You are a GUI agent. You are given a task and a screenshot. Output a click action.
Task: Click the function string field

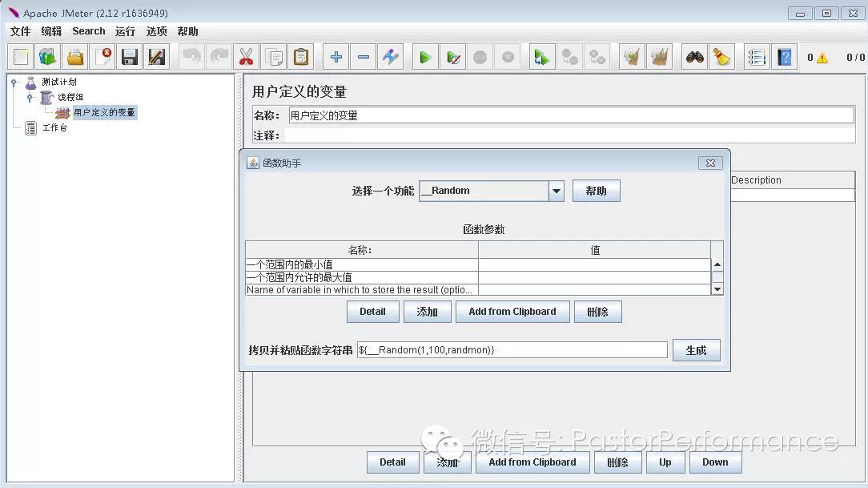512,350
